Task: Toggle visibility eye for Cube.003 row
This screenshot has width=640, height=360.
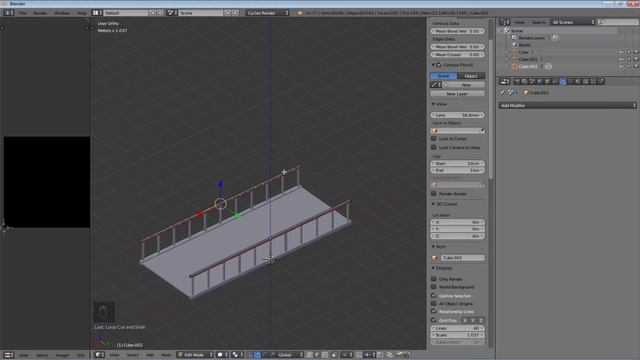Action: tap(621, 66)
